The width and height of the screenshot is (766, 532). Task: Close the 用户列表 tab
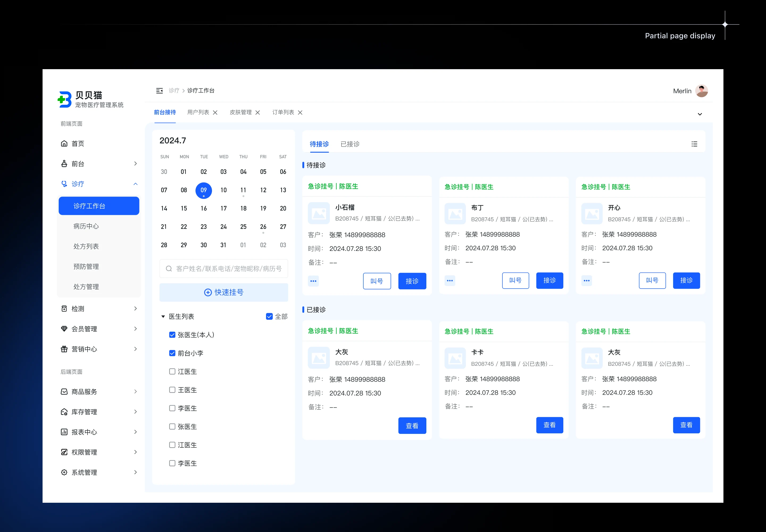point(215,113)
